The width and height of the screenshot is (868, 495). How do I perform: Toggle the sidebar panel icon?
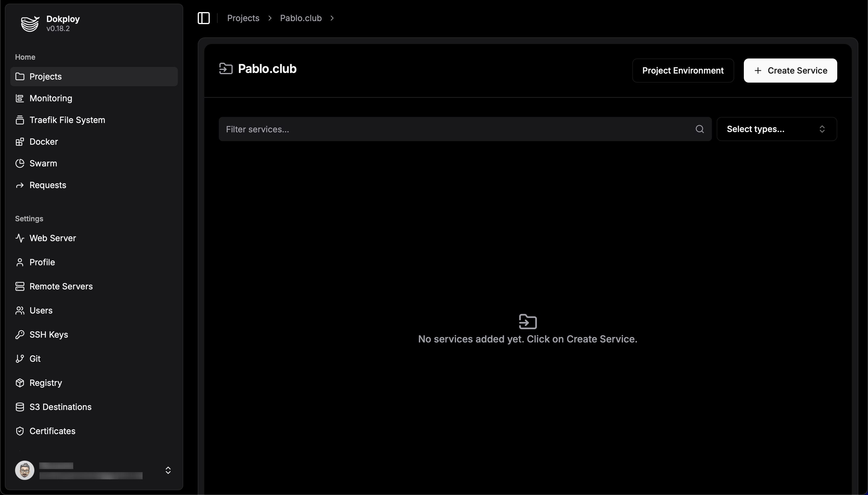pos(203,18)
